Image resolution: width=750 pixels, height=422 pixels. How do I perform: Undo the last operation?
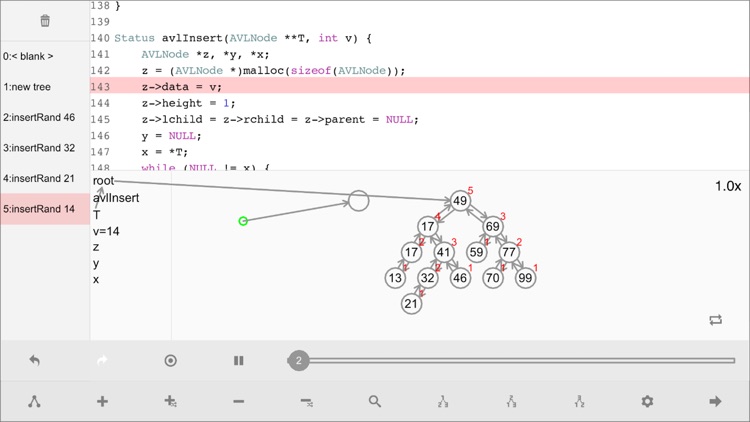point(34,360)
